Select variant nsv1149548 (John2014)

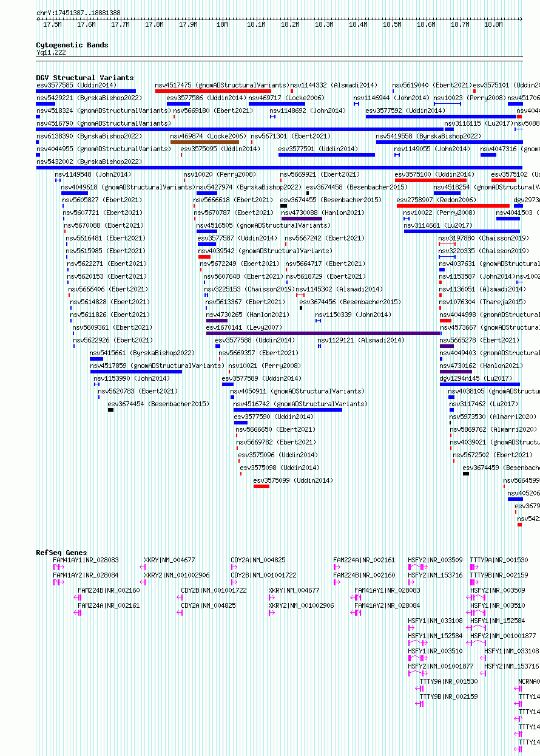click(93, 174)
